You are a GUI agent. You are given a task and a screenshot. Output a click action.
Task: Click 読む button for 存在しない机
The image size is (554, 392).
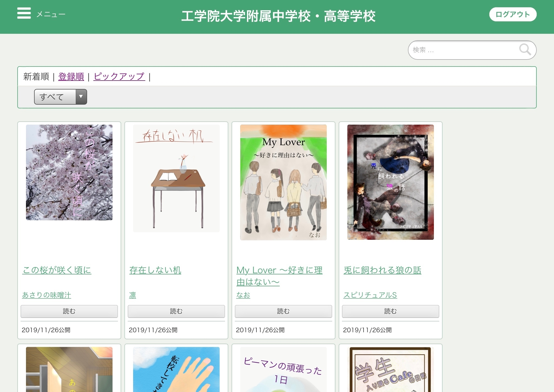click(176, 311)
